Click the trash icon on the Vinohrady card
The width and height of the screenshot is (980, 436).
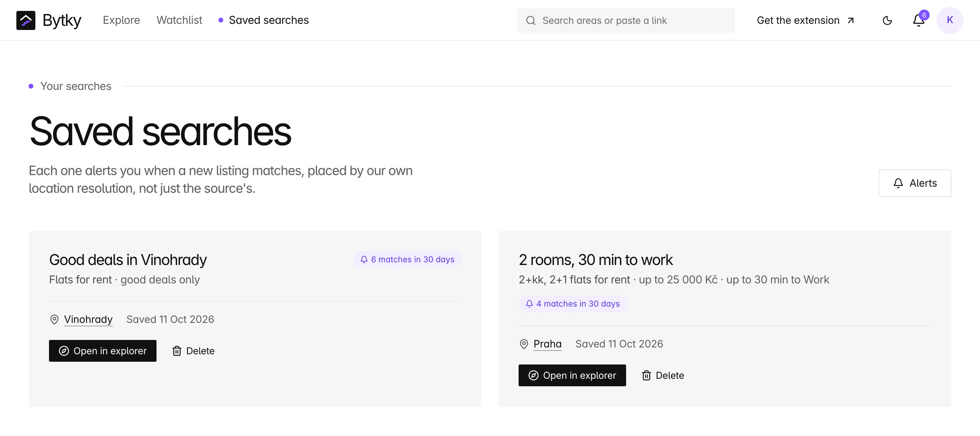(x=177, y=351)
